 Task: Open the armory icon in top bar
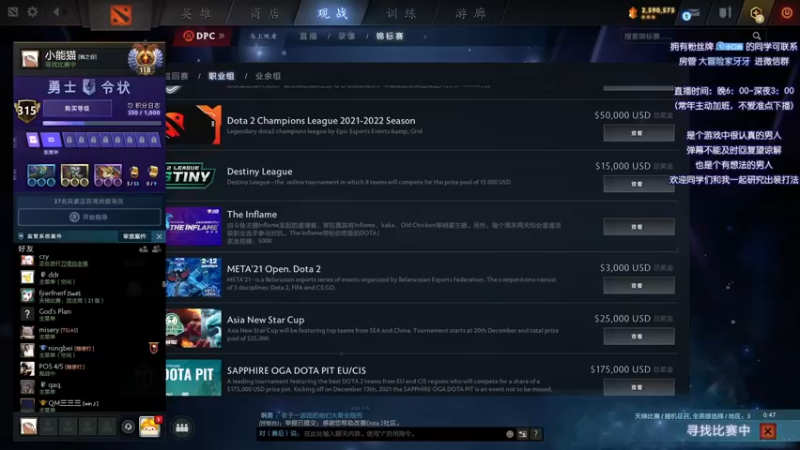pyautogui.click(x=725, y=12)
